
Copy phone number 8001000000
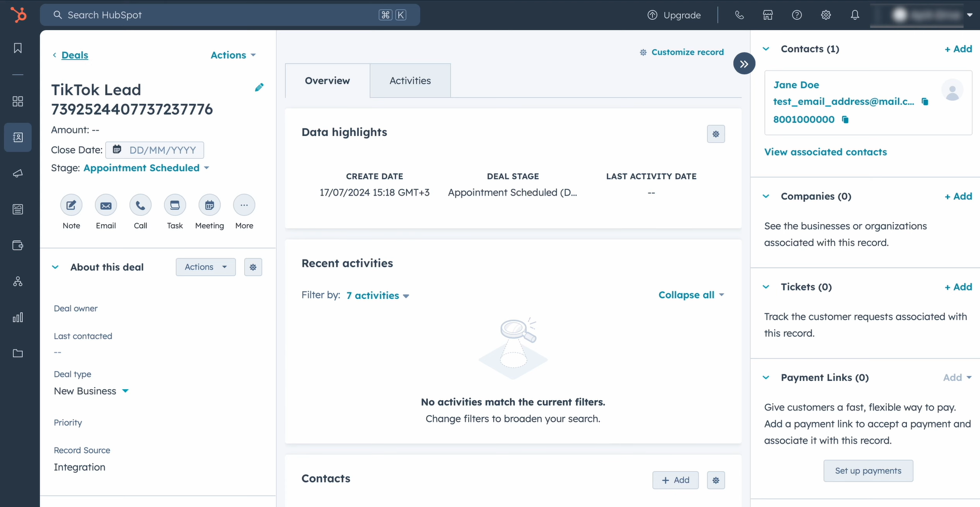(x=845, y=119)
